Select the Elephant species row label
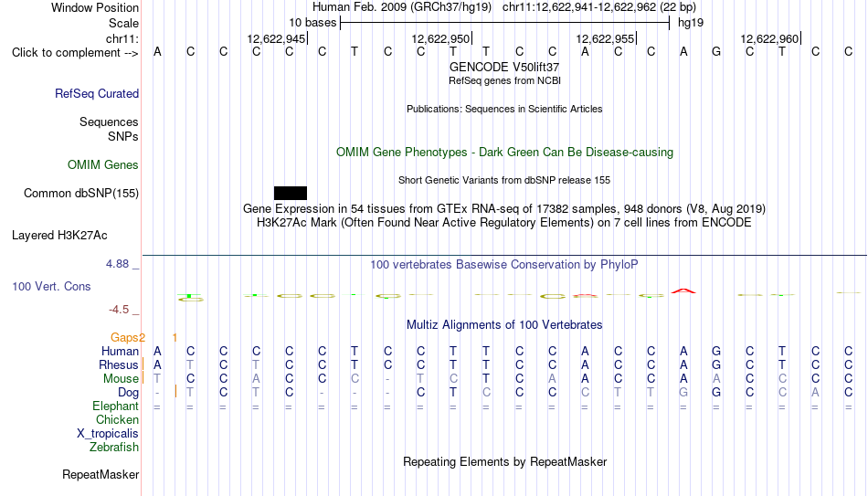The height and width of the screenshot is (496, 868). point(116,406)
